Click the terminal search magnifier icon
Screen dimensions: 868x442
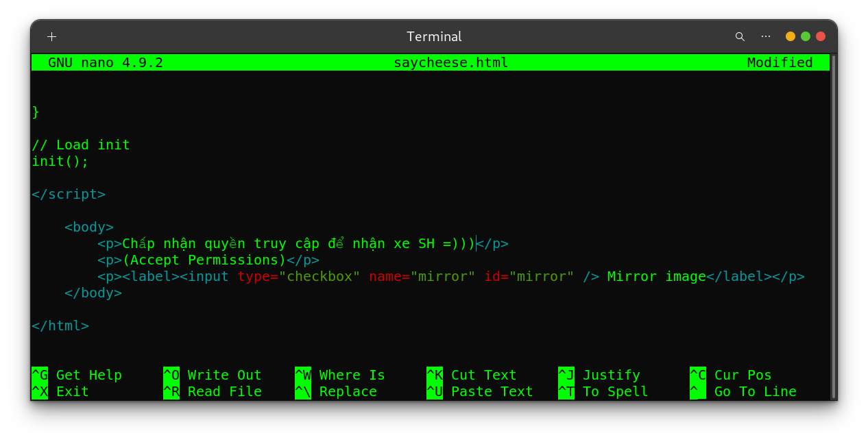(740, 36)
